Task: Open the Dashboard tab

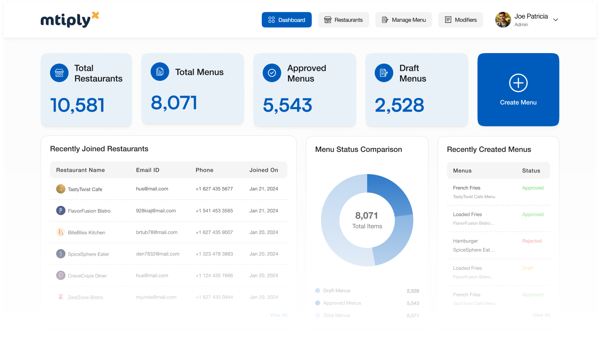Action: 287,20
